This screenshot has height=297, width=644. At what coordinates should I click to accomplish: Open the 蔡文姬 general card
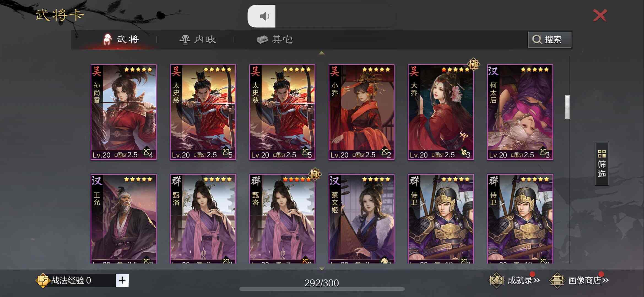[x=361, y=219]
